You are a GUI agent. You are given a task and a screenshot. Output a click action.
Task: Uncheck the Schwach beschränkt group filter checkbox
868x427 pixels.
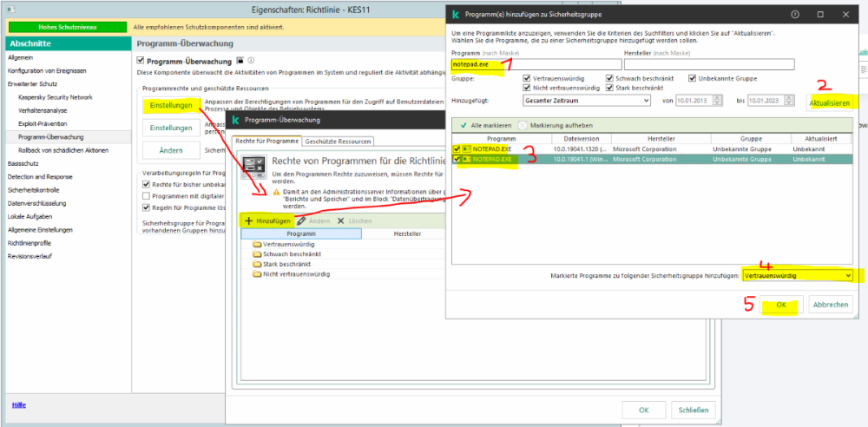coord(609,79)
